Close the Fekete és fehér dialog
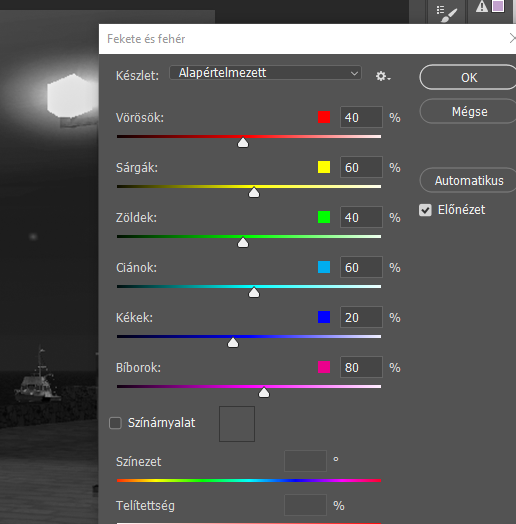 pos(512,38)
